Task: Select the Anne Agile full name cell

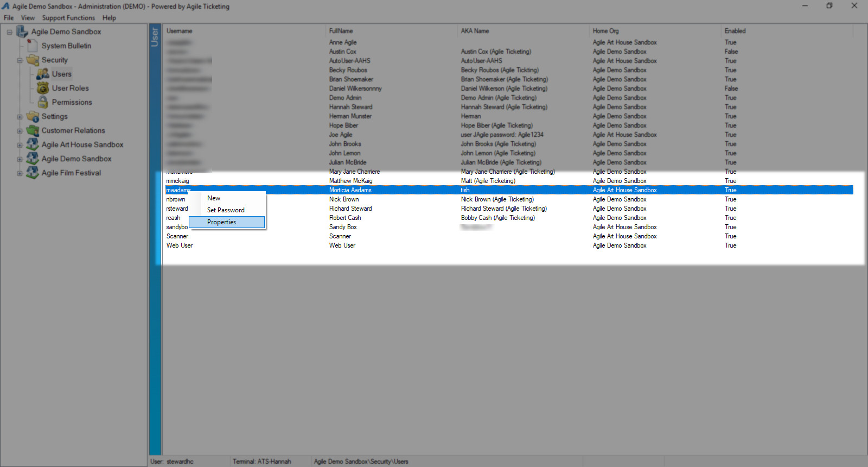Action: (x=343, y=42)
